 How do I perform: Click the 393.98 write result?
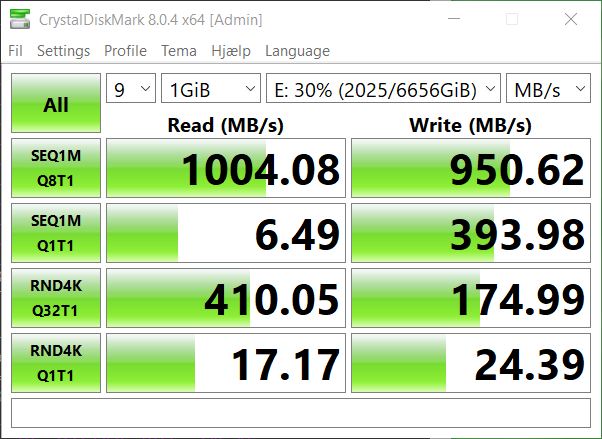[x=471, y=233]
